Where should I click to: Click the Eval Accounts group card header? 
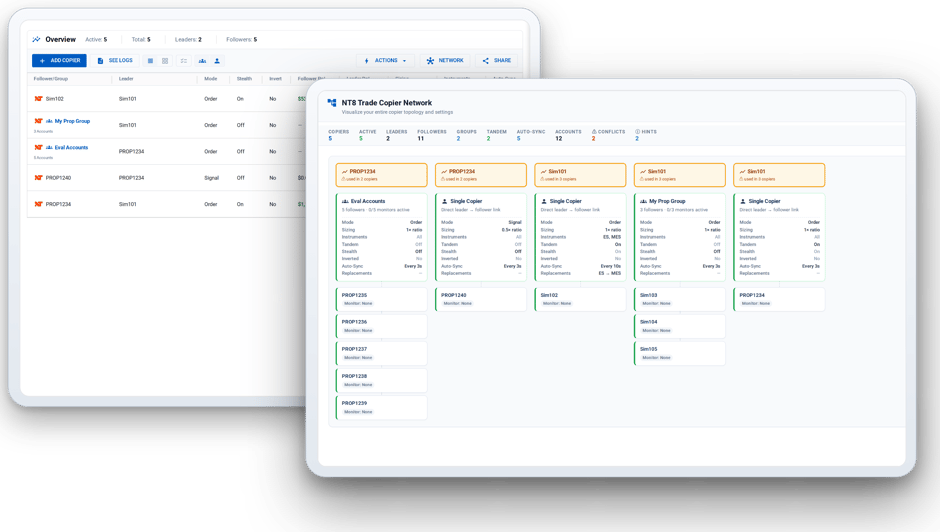[x=368, y=202]
